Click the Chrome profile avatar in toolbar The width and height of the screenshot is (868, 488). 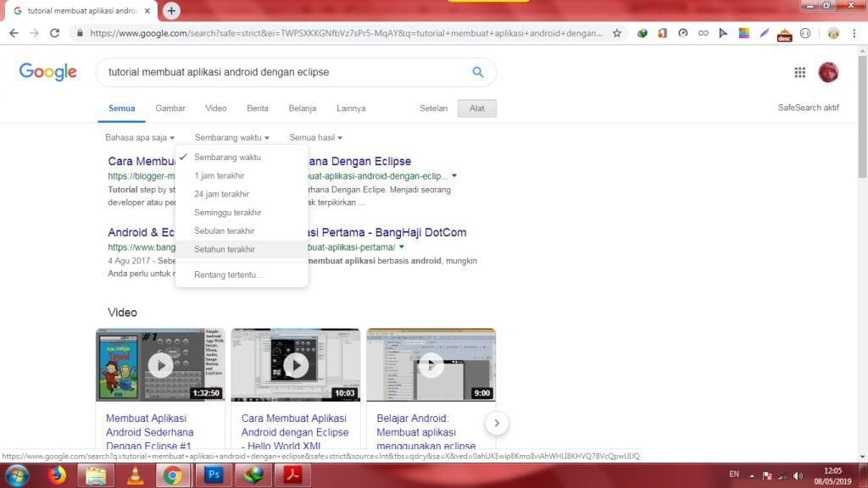click(833, 33)
